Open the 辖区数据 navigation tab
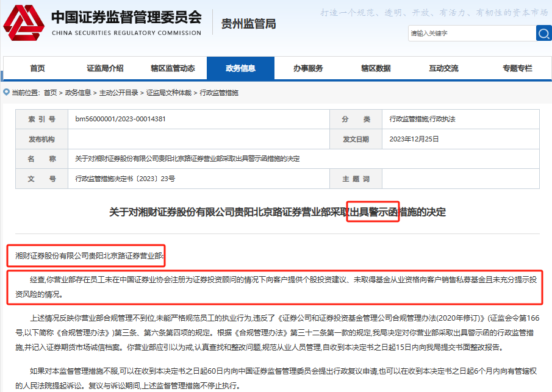552x392 pixels. point(376,68)
